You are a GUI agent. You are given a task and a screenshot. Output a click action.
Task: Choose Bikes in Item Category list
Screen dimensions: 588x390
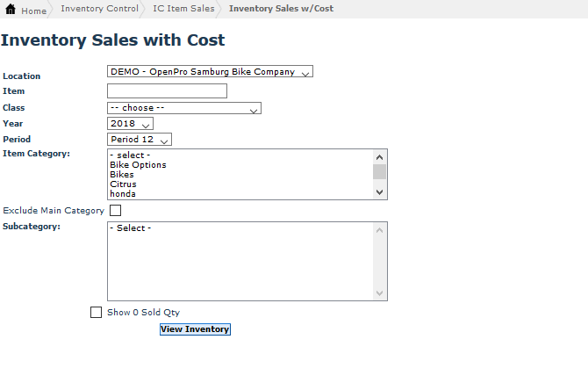click(122, 175)
